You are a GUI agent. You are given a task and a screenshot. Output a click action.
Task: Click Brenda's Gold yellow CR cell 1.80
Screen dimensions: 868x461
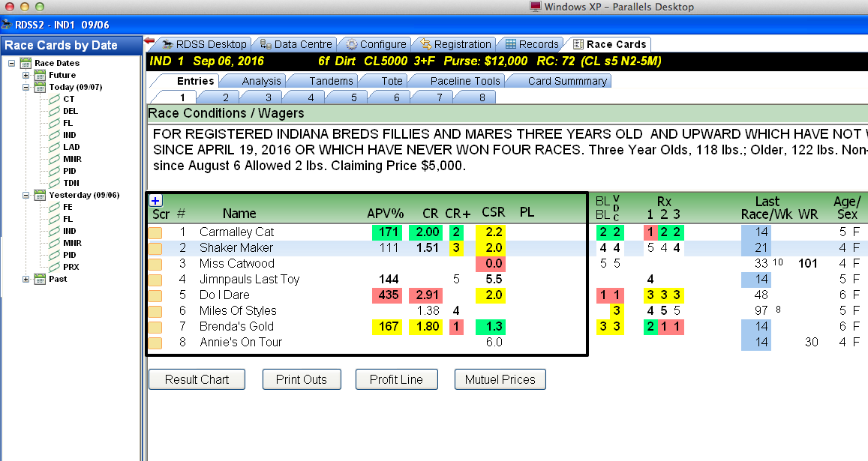click(x=426, y=327)
